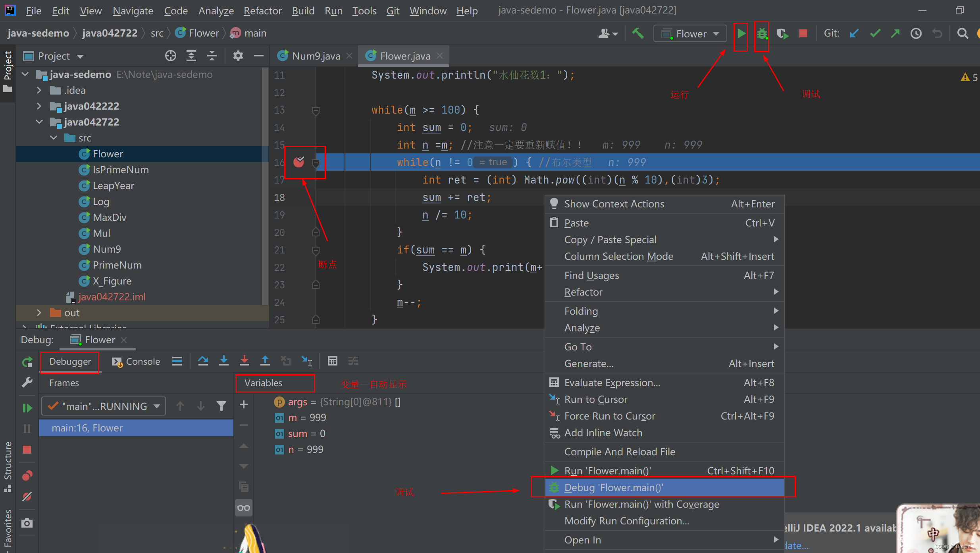Select LeapYear class in project tree
This screenshot has width=980, height=553.
tap(113, 186)
